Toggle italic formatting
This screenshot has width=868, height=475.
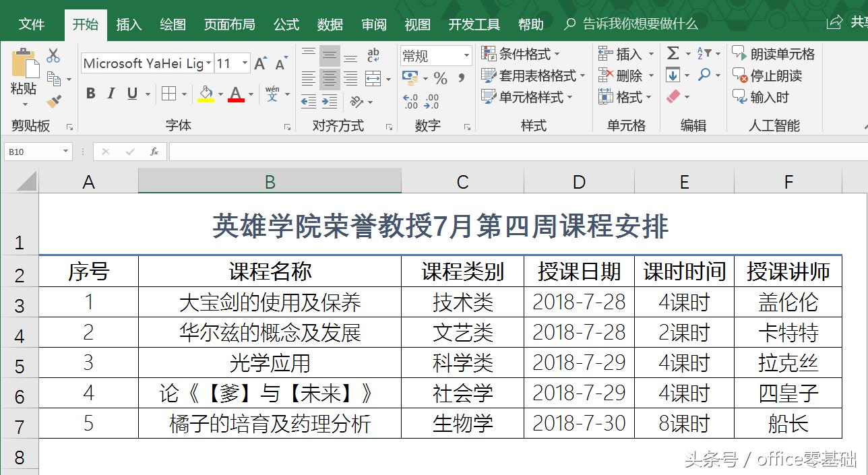point(111,94)
